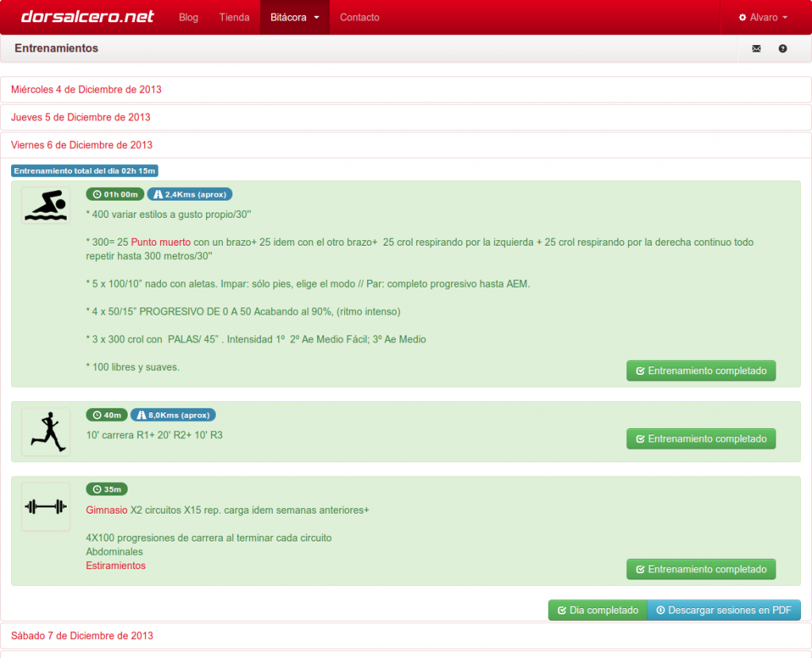This screenshot has width=812, height=658.
Task: Open the Estiramientos link
Action: pyautogui.click(x=116, y=566)
